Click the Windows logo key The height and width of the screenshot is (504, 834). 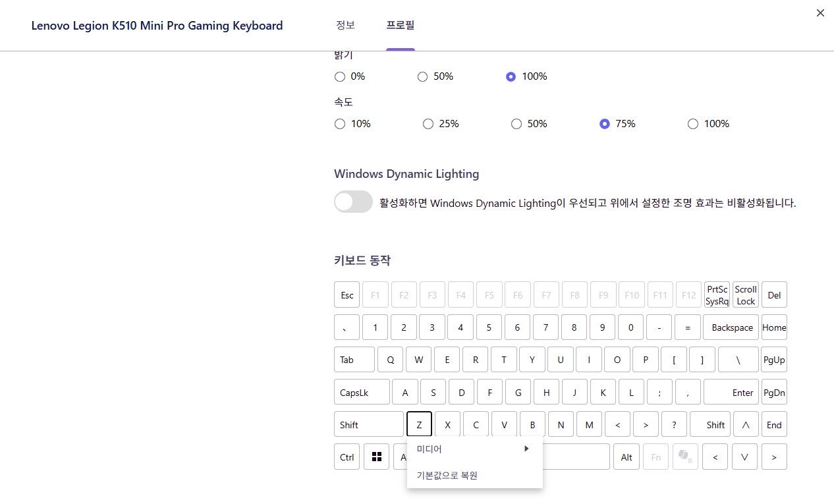[376, 457]
